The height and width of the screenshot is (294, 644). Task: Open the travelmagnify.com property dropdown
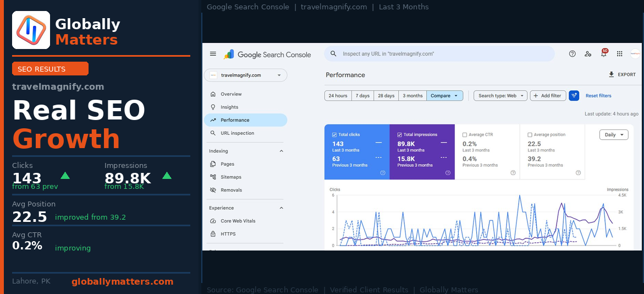(x=246, y=75)
